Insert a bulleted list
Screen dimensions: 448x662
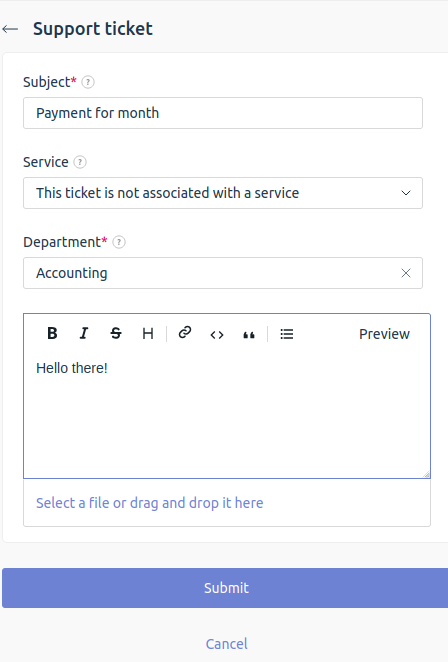[287, 334]
